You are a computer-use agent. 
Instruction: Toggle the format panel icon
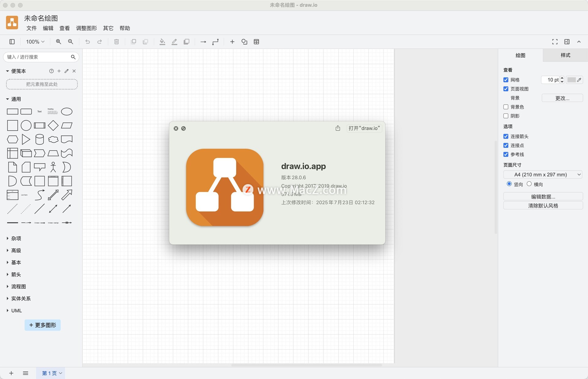[x=567, y=42]
